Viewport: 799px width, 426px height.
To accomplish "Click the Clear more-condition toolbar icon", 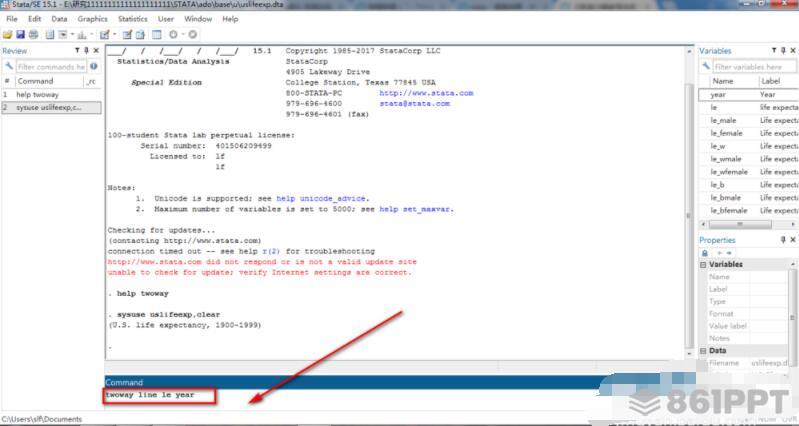I will [x=173, y=35].
